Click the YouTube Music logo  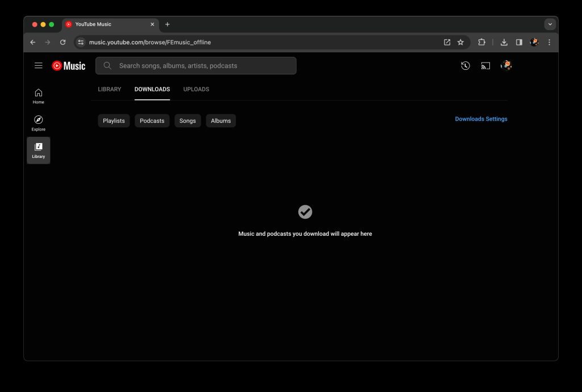pyautogui.click(x=69, y=66)
